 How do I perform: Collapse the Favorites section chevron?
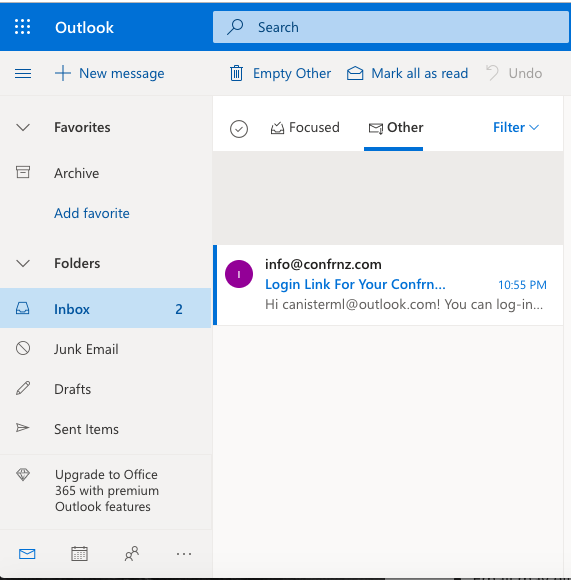click(x=23, y=127)
